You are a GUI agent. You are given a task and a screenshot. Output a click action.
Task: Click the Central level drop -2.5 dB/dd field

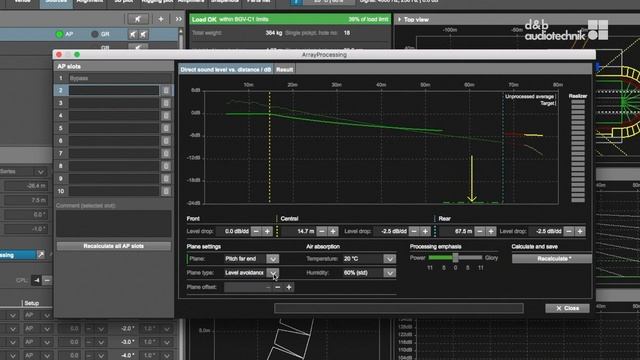pyautogui.click(x=391, y=231)
